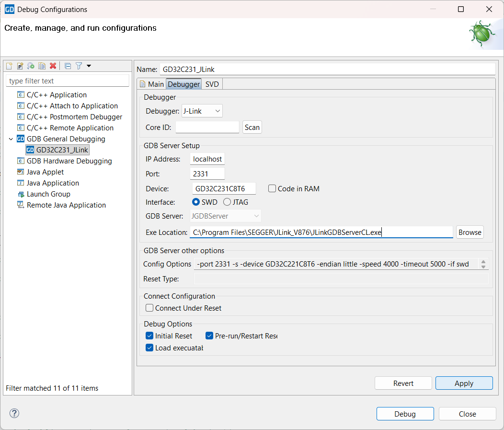Screen dimensions: 504x430
Task: Click the Collapse All icon
Action: 68,66
